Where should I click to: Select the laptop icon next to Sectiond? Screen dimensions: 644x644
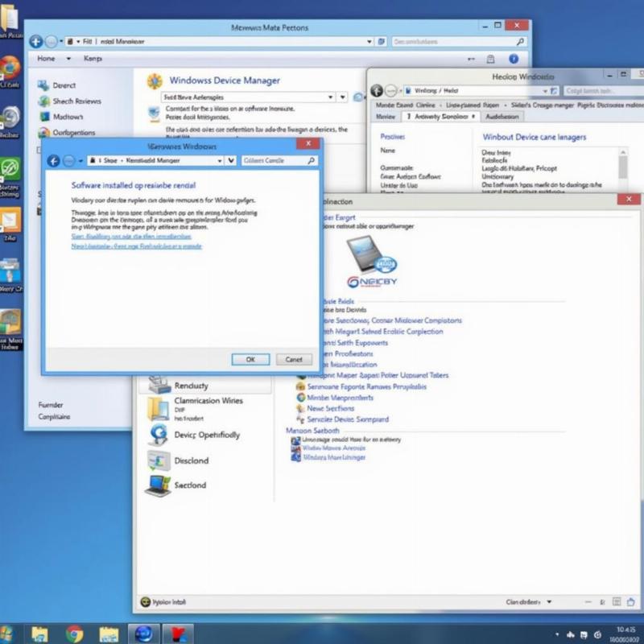click(157, 485)
